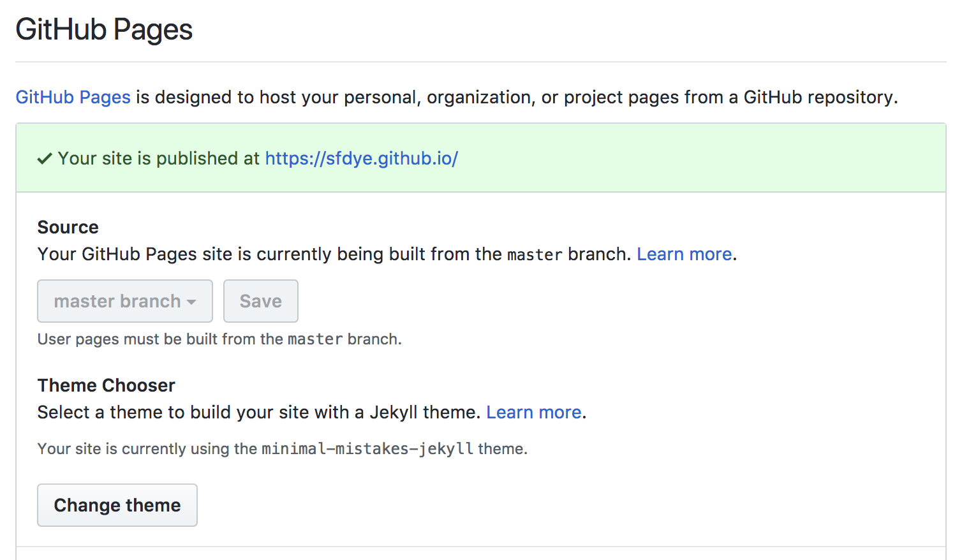Click Learn more about Pages source
962x560 pixels.
click(x=684, y=254)
